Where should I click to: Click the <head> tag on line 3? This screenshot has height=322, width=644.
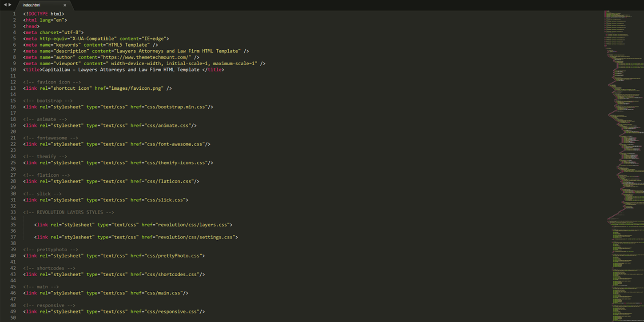click(x=32, y=26)
